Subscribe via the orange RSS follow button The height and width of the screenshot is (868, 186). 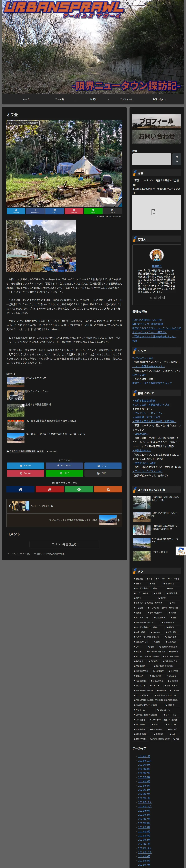pyautogui.click(x=108, y=489)
